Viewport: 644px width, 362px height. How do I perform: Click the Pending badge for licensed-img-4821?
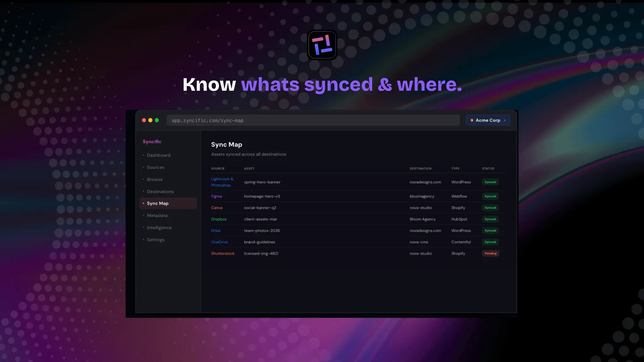click(491, 254)
